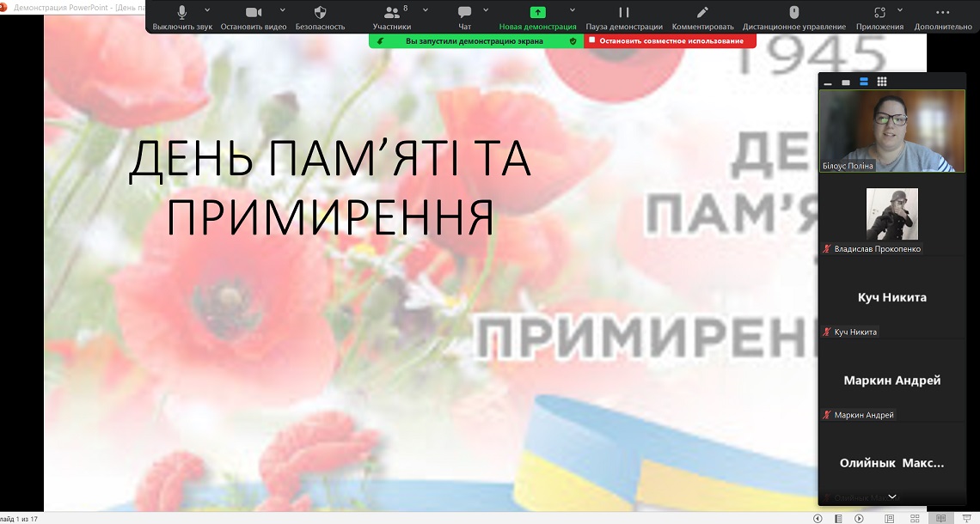Minimize video panel via dash icon
Screen dimensions: 980x524
[828, 82]
